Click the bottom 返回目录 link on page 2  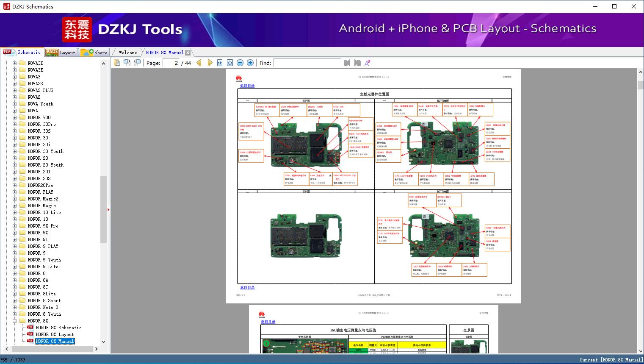pyautogui.click(x=247, y=287)
